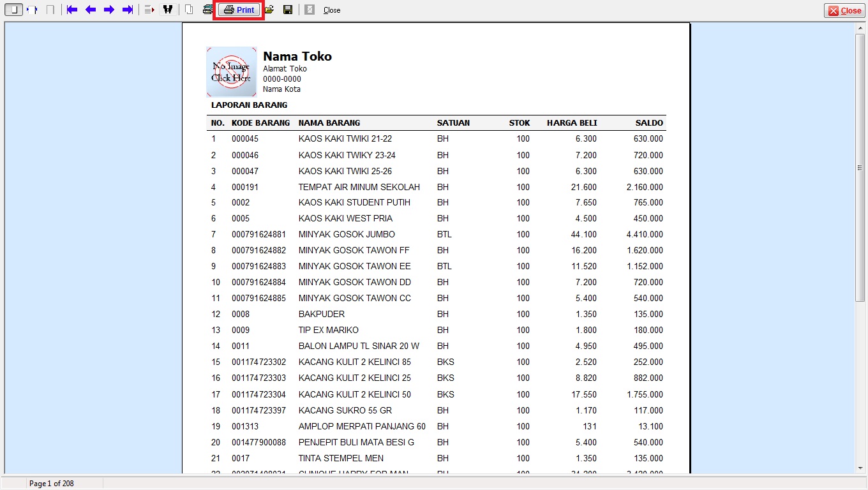868x490 pixels.
Task: Select the W currency formatting icon
Action: point(168,9)
